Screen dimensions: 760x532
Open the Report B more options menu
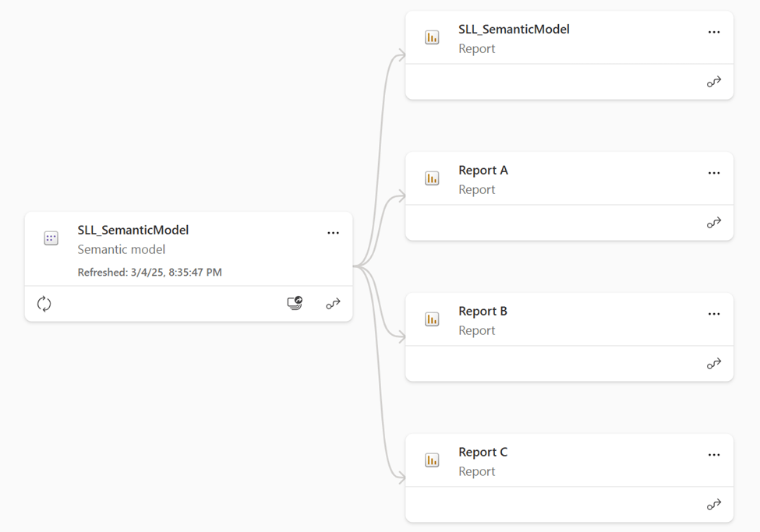(713, 314)
